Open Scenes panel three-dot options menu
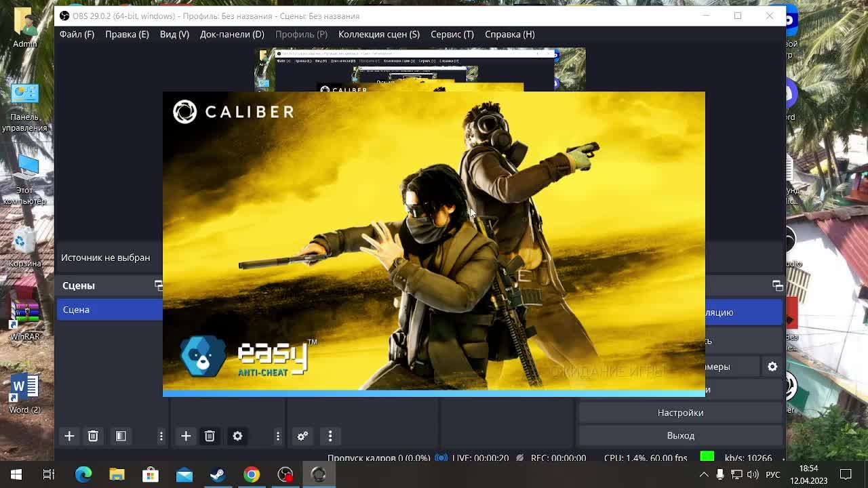 (x=161, y=436)
